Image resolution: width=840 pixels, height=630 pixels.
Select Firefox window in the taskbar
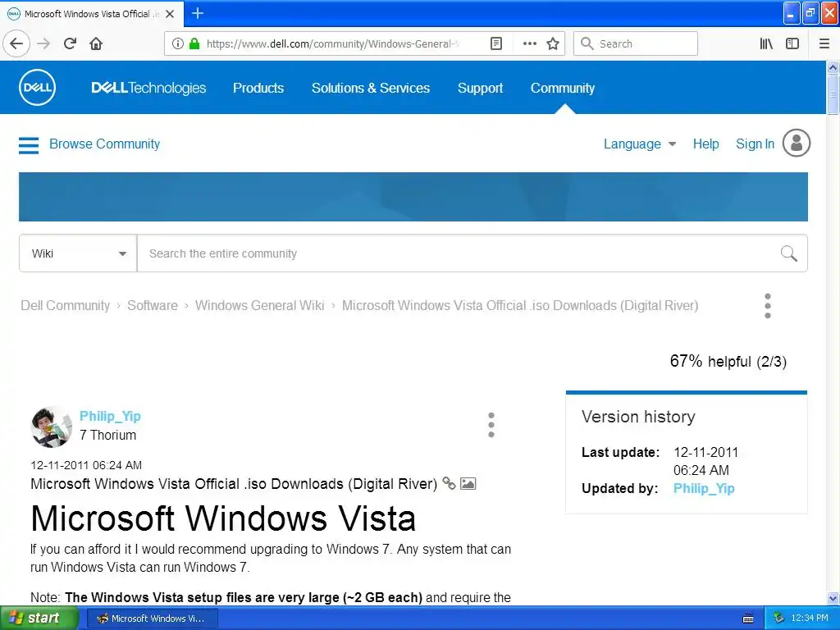click(152, 619)
